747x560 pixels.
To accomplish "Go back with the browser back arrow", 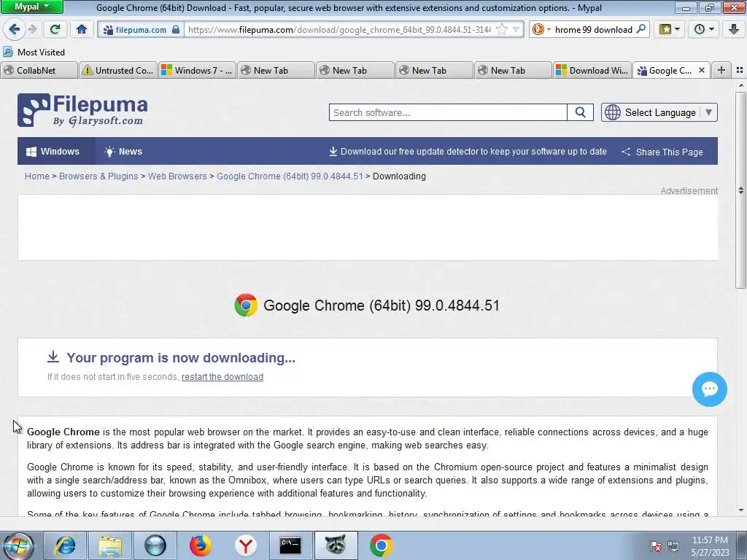I will click(14, 29).
